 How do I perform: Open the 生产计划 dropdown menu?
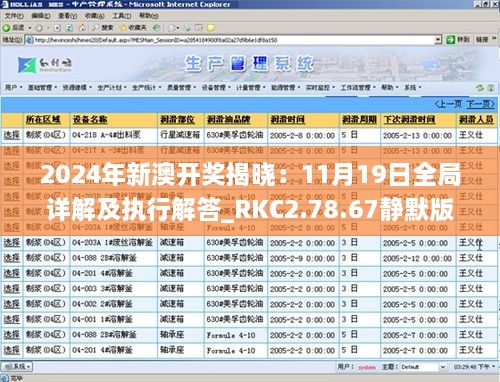(112, 88)
